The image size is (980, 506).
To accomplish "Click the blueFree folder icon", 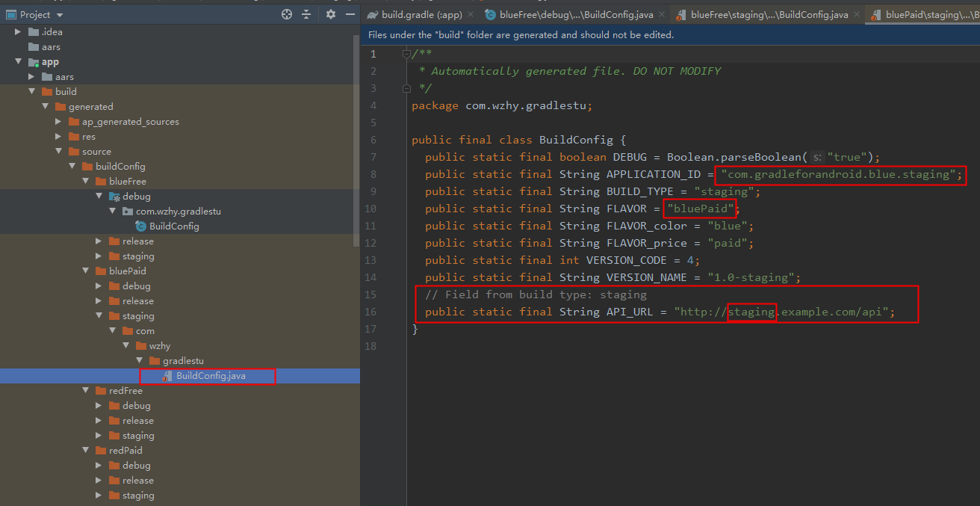I will click(101, 181).
